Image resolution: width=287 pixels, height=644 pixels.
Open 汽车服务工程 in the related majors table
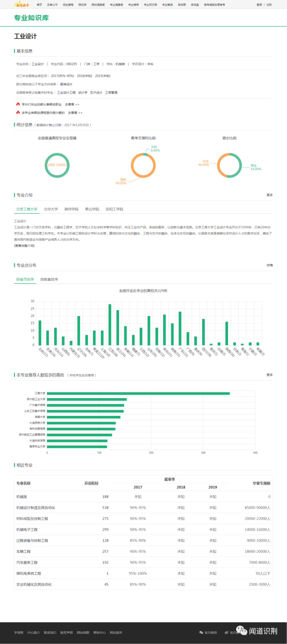27,562
